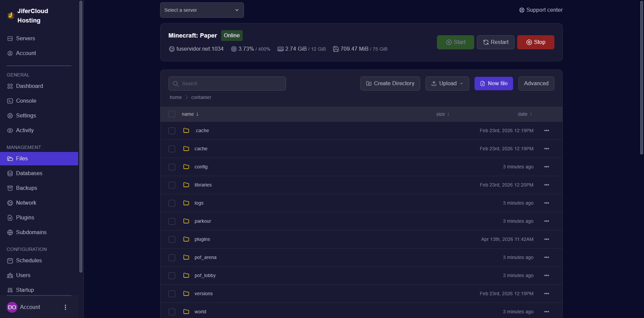Screen dimensions: 644x318
Task: Open actions menu for versions row
Action: click(547, 294)
